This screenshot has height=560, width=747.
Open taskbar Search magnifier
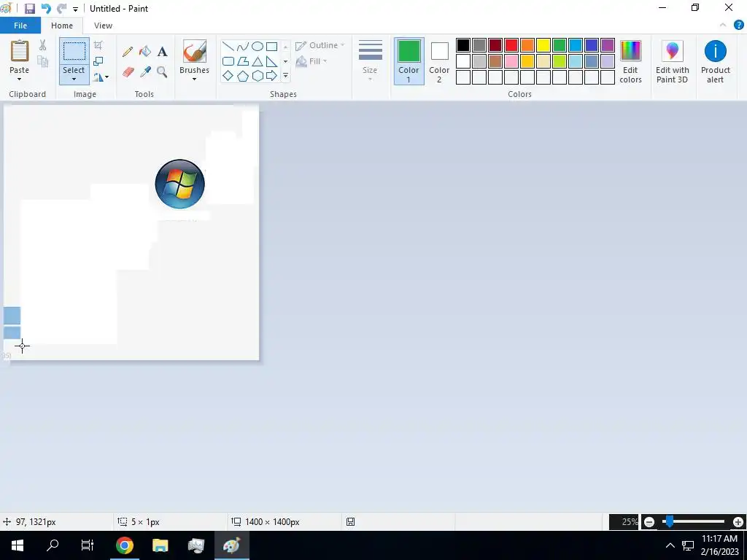pyautogui.click(x=53, y=545)
